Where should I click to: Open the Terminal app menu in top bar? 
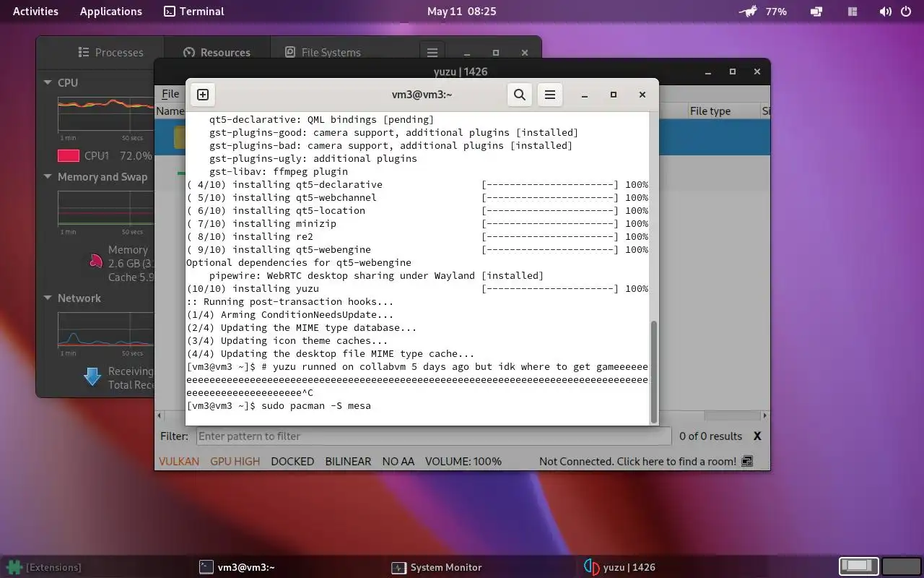[194, 12]
